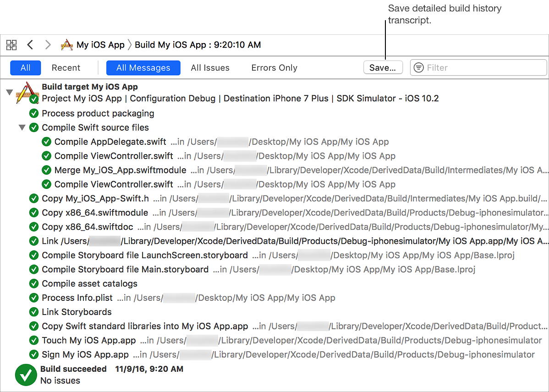This screenshot has height=392, width=549.
Task: Select Link /Users DerivedData row text
Action: pyautogui.click(x=295, y=241)
